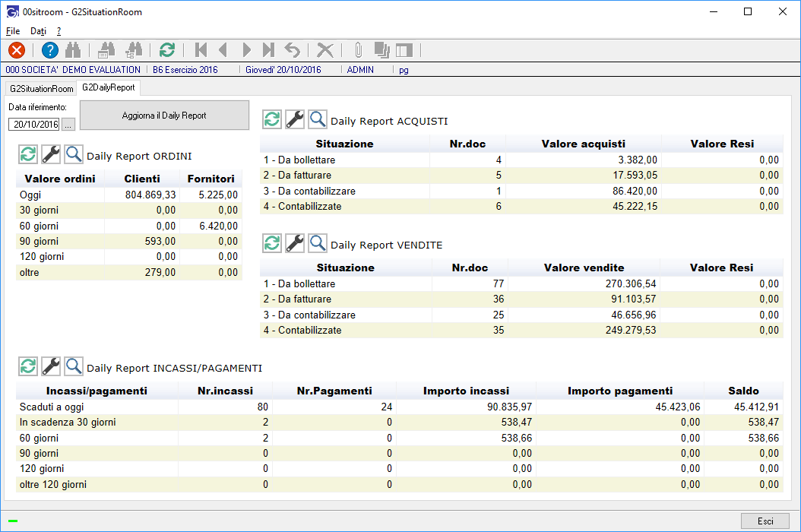Image resolution: width=801 pixels, height=532 pixels.
Task: Open the Dati menu
Action: point(38,31)
